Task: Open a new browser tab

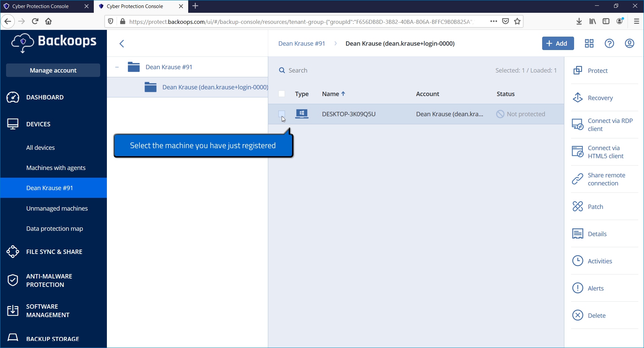Action: pyautogui.click(x=195, y=6)
